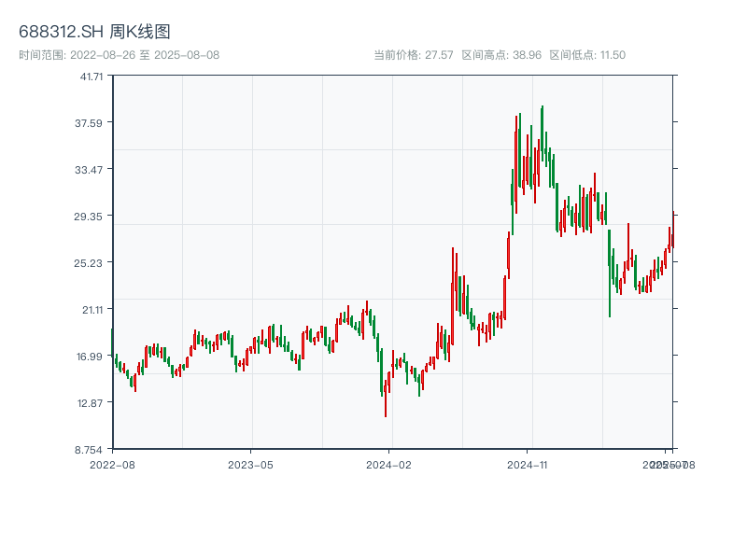This screenshot has width=747, height=560.
Task: Click the 16.99 price axis label
Action: (x=91, y=357)
